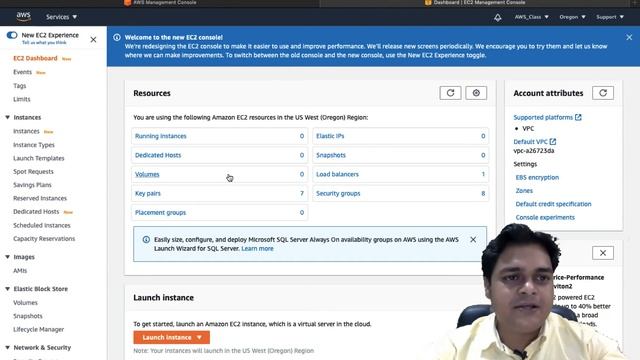Image resolution: width=640 pixels, height=360 pixels.
Task: Click Running instances resource link
Action: coord(160,136)
